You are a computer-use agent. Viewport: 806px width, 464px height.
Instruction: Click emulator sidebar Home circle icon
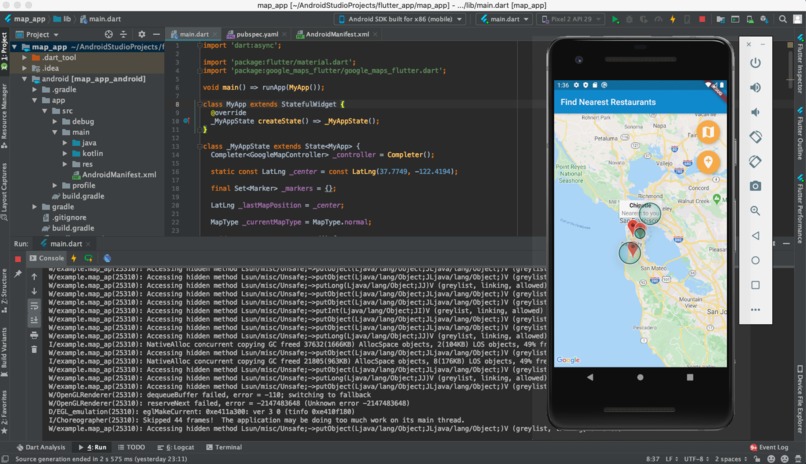coord(755,260)
